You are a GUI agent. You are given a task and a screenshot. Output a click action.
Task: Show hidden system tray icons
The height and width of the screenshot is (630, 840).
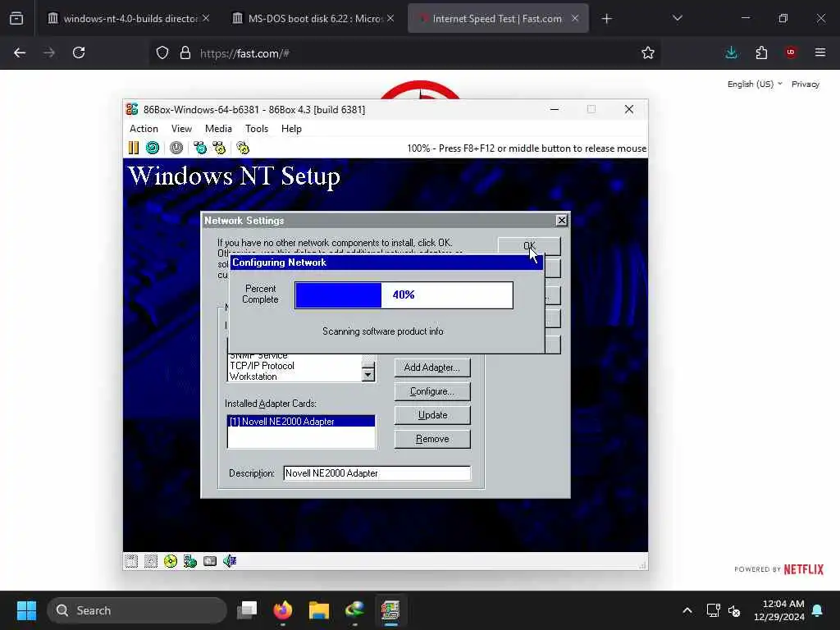687,610
